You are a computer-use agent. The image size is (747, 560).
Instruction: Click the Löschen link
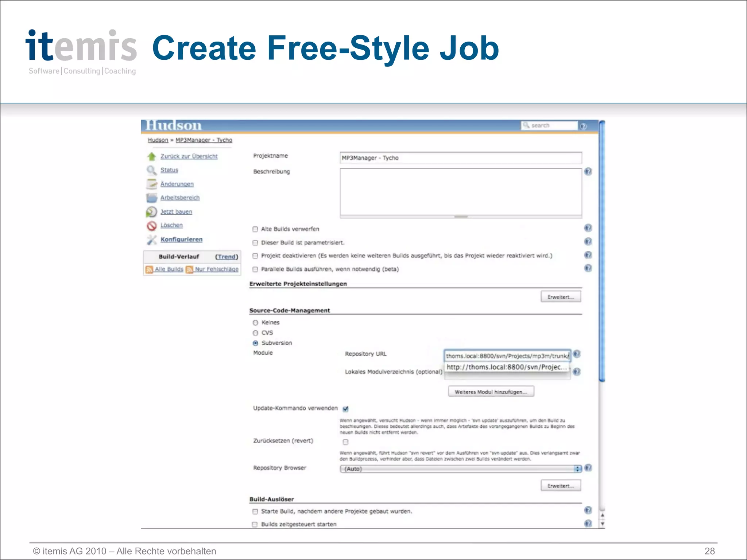coord(171,226)
